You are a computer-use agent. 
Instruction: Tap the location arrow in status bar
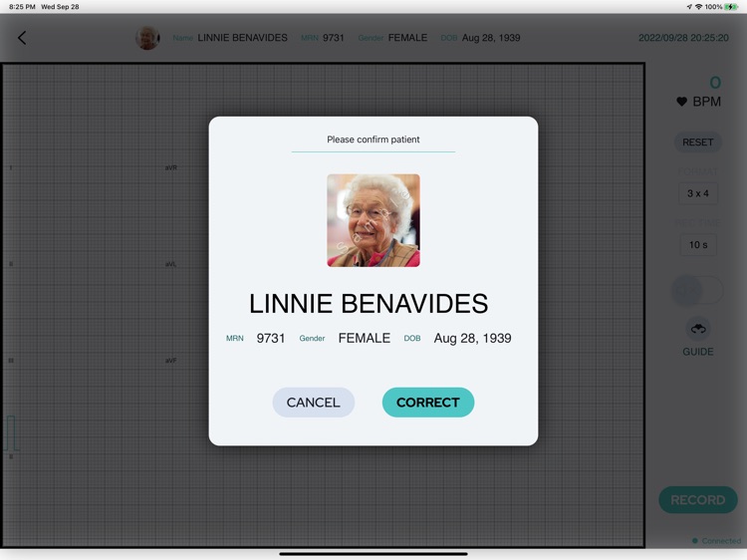[689, 7]
